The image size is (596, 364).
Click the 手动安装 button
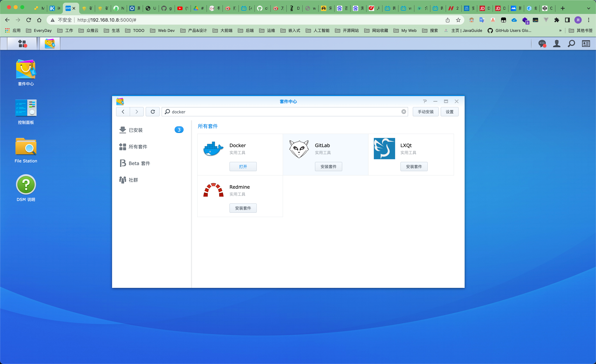[x=426, y=112]
